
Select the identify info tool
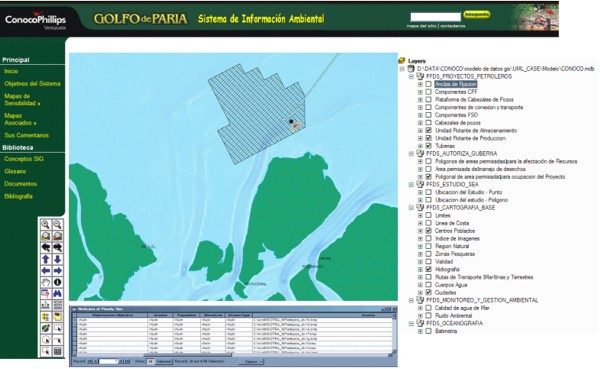point(58,282)
